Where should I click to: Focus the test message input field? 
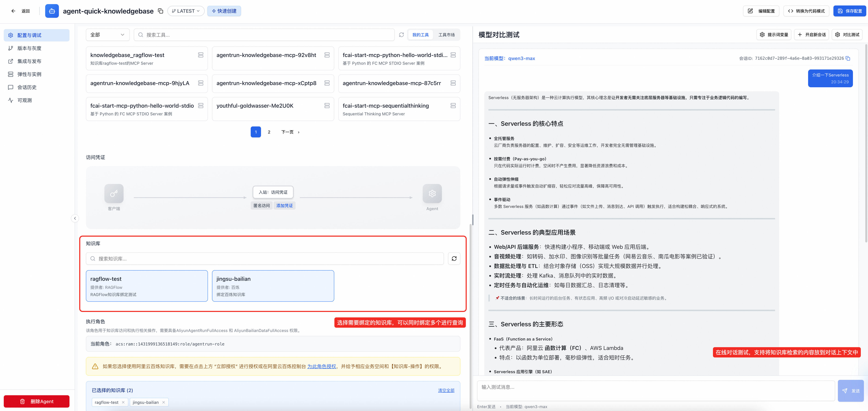pyautogui.click(x=655, y=390)
